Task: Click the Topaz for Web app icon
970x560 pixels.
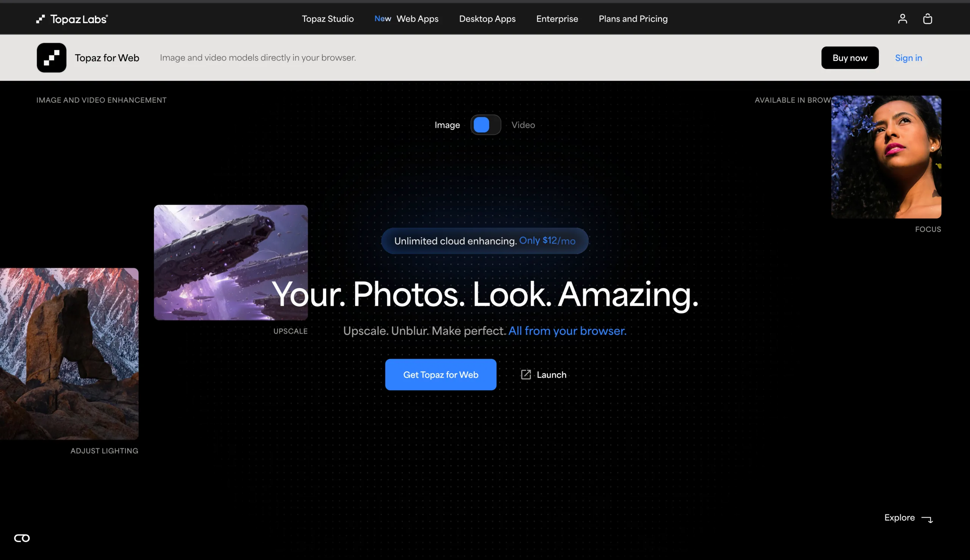Action: point(52,58)
